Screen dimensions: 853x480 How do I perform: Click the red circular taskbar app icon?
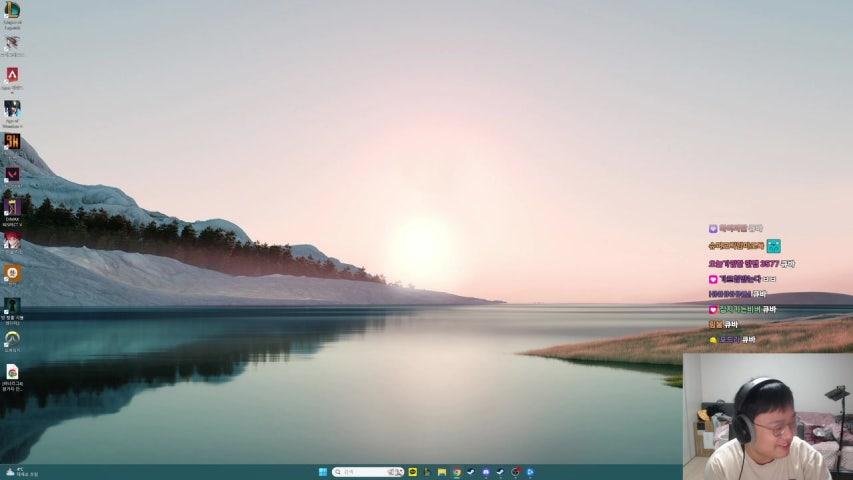[515, 472]
